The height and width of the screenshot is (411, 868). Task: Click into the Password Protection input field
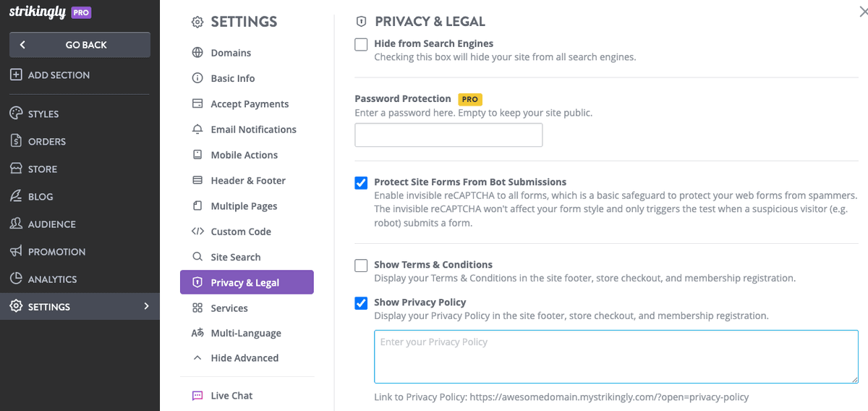(x=448, y=135)
